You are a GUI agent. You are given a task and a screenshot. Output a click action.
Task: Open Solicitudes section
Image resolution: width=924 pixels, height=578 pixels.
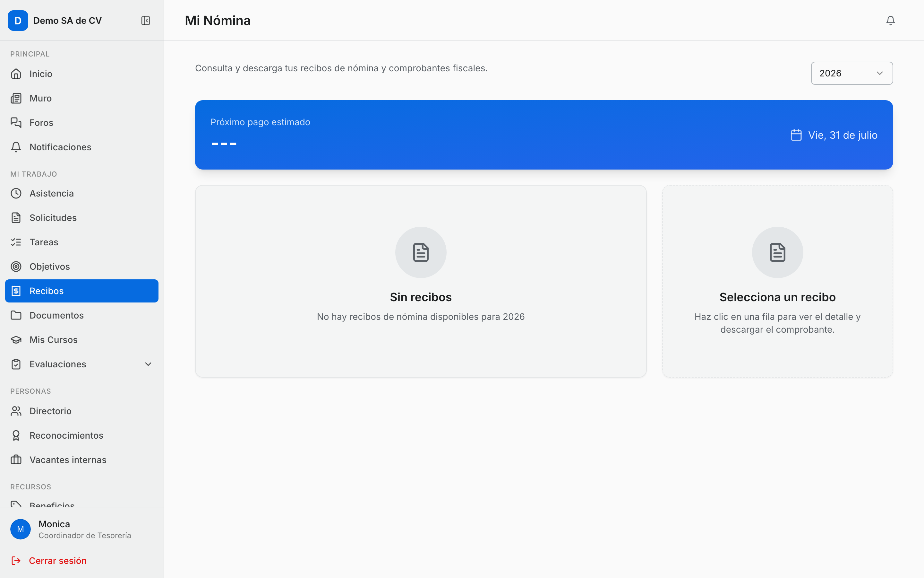click(x=82, y=218)
